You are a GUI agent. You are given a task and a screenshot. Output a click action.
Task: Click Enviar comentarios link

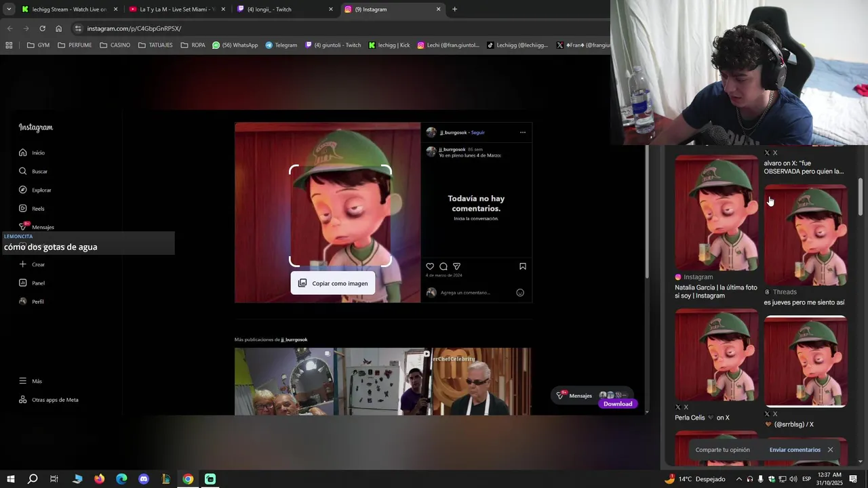coord(795,449)
